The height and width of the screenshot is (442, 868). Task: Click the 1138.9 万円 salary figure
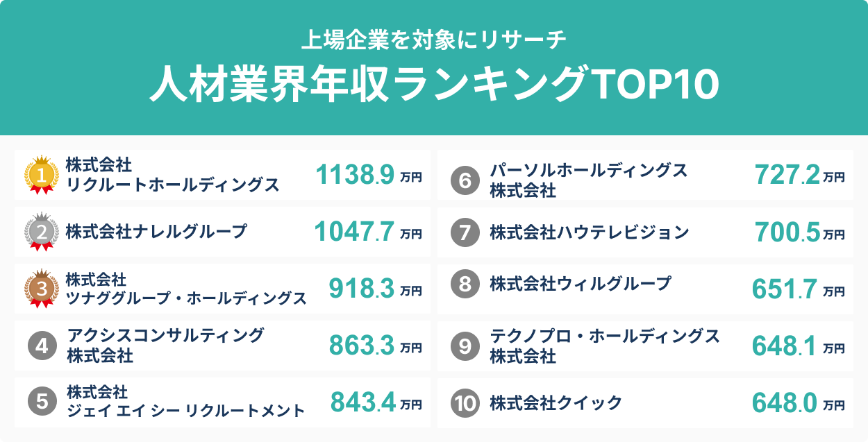[368, 176]
